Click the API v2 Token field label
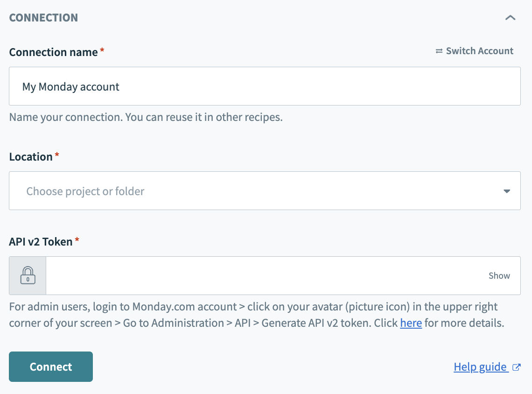Screen dimensions: 532x394 (41, 241)
